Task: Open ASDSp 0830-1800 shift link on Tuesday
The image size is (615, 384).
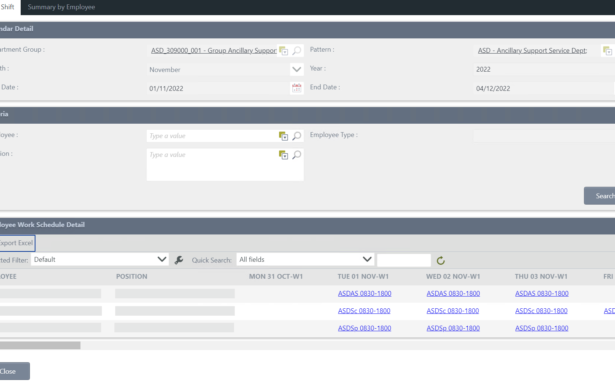Action: pos(364,328)
